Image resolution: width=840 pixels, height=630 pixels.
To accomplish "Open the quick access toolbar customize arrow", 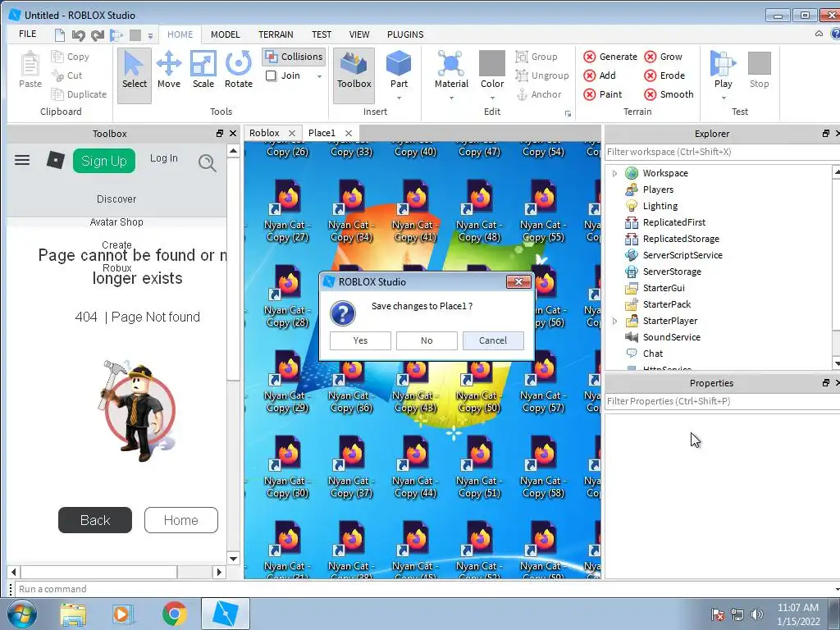I will 151,36.
